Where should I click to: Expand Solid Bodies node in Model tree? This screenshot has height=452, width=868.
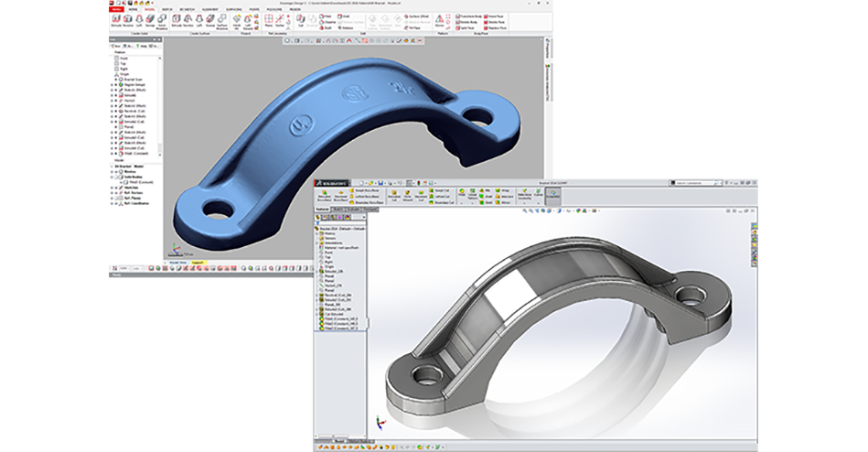tap(112, 177)
